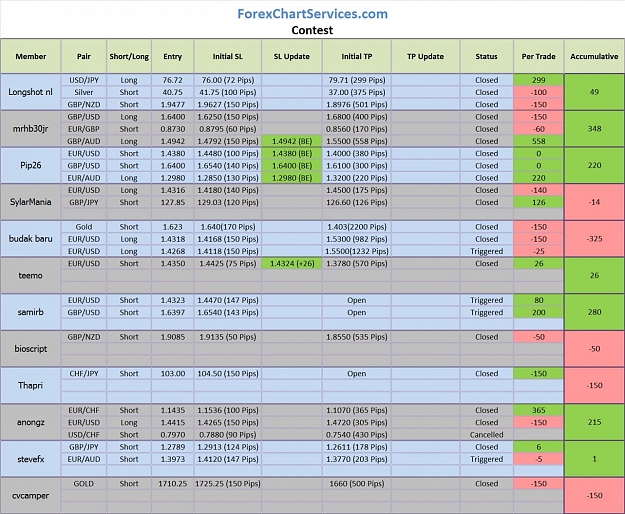Click the 49 Accumulative cell
This screenshot has width=625, height=514.
pyautogui.click(x=594, y=92)
